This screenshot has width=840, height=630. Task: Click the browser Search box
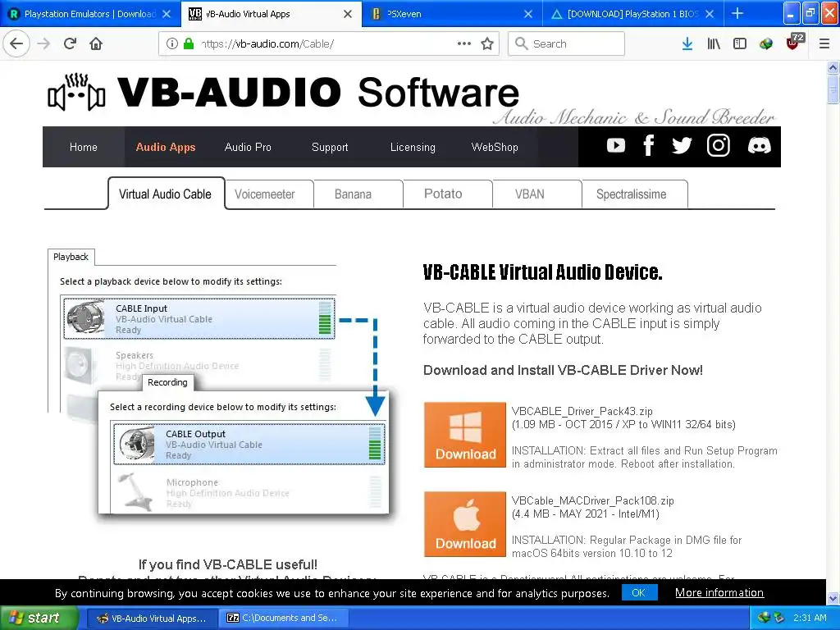[x=566, y=43]
